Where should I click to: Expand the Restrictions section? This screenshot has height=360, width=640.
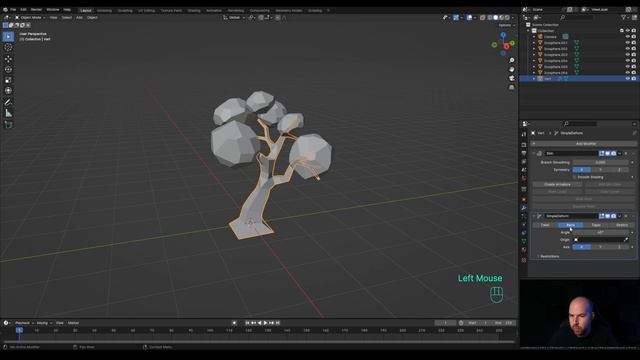548,256
